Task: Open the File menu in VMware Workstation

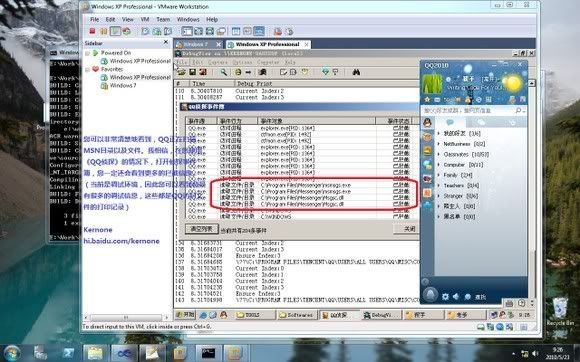Action: [x=94, y=19]
